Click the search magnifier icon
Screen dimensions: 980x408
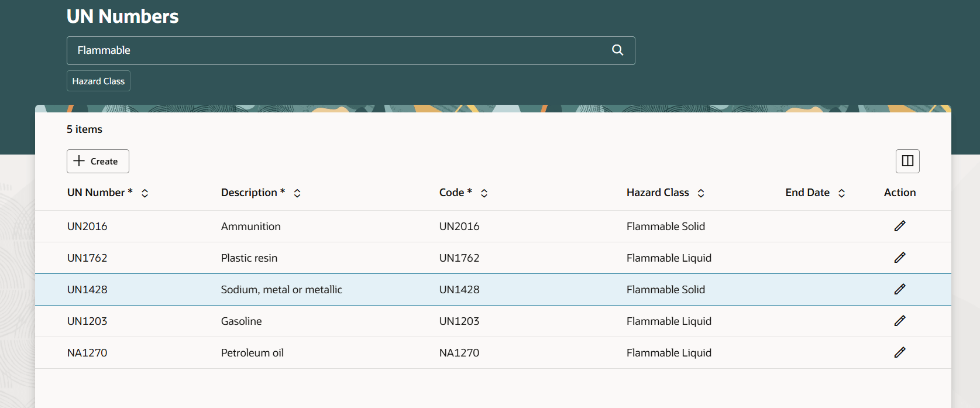point(617,50)
